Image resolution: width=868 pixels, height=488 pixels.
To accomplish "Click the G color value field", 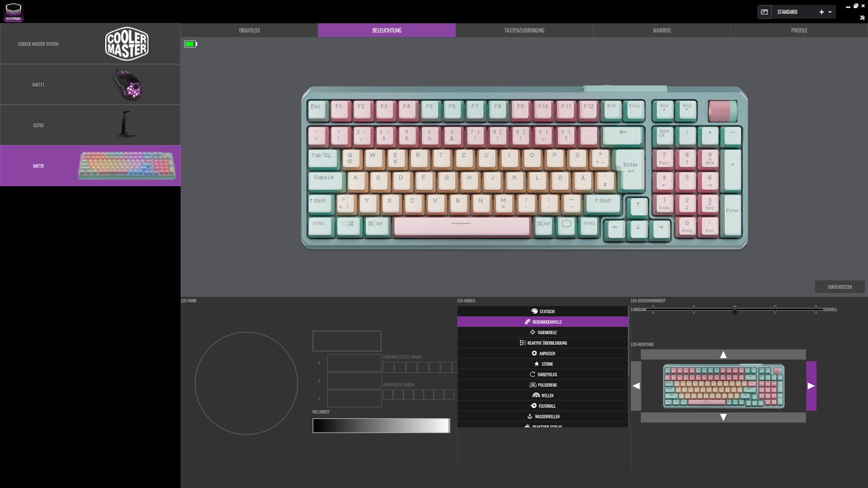I will coord(354,381).
